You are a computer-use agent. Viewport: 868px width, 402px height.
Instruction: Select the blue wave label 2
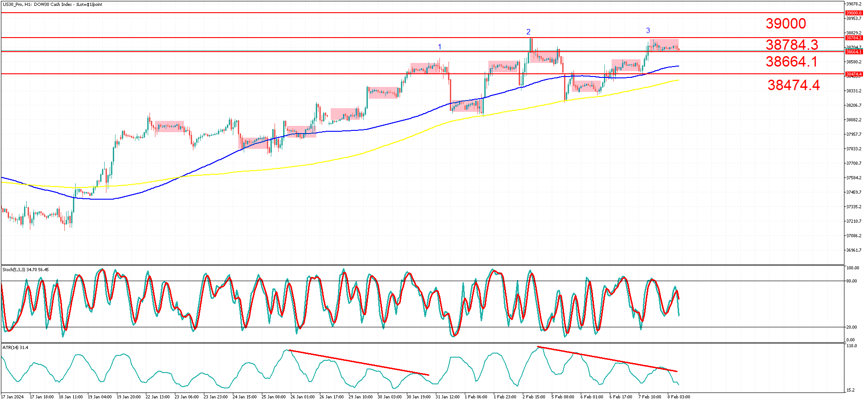click(x=528, y=32)
